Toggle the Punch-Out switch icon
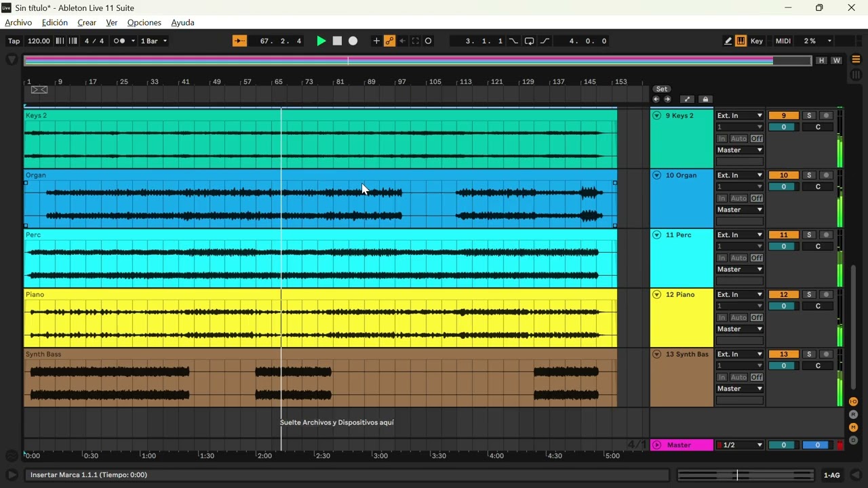The height and width of the screenshot is (488, 868). click(545, 41)
